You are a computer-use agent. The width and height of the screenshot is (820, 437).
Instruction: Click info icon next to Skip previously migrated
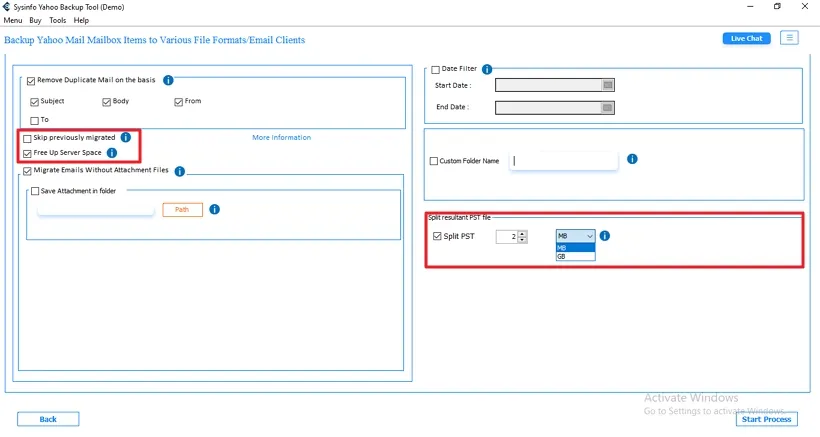tap(126, 137)
